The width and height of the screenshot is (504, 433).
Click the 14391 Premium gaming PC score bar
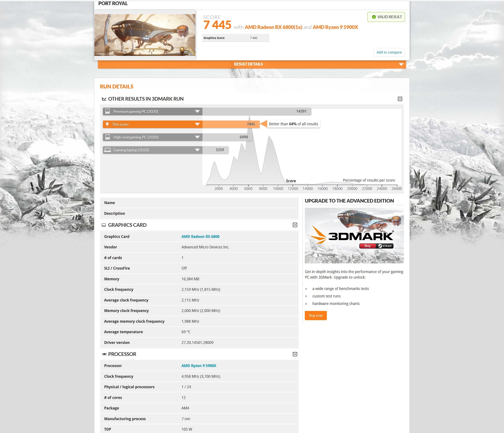coord(257,111)
